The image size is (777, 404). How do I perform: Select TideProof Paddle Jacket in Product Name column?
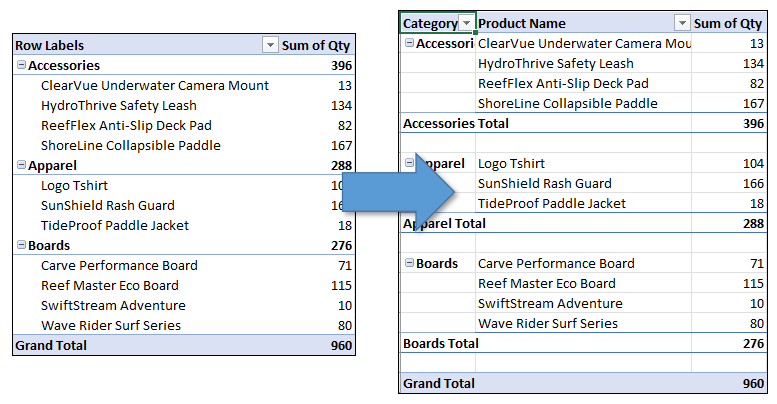(x=552, y=203)
